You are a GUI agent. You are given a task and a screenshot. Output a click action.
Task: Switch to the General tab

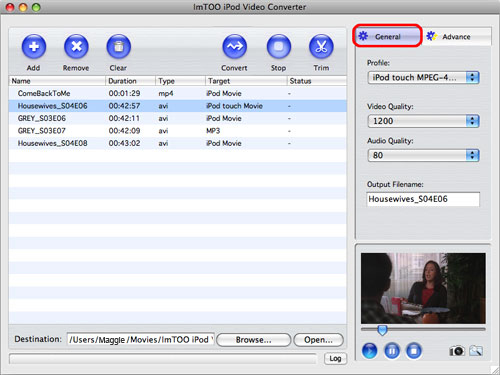[387, 36]
